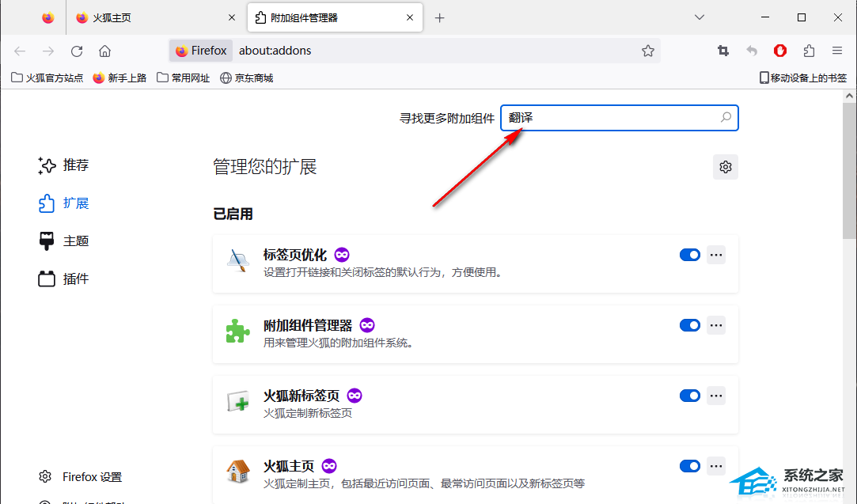Open more options for 附加组件管理器

click(716, 325)
